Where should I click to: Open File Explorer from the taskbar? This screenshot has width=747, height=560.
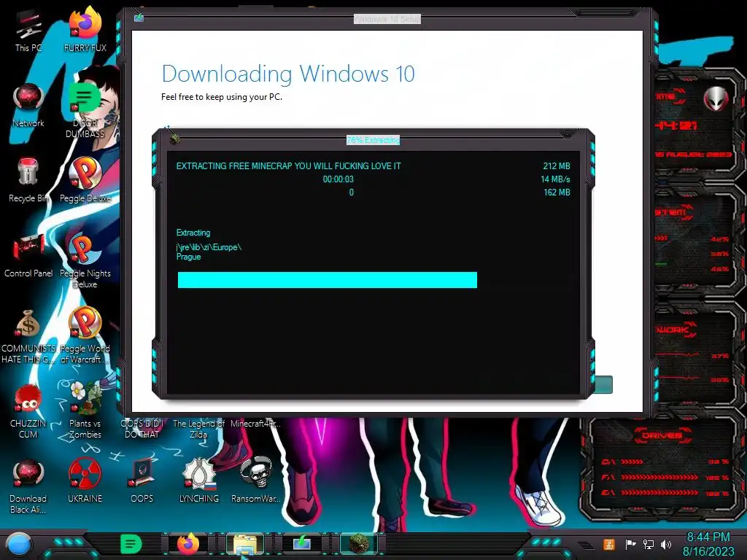pos(245,543)
